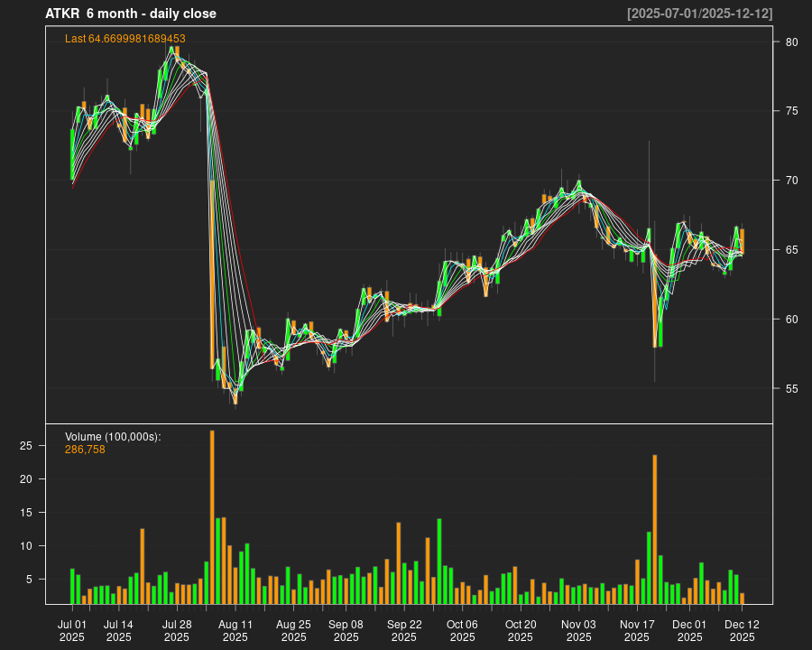Screen dimensions: 812x650
Task: Click the 286,758 volume value
Action: pos(85,450)
